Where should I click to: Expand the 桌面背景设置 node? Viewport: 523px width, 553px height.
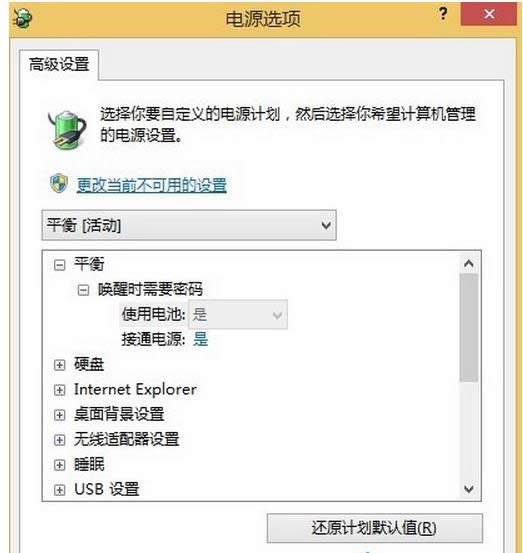59,415
